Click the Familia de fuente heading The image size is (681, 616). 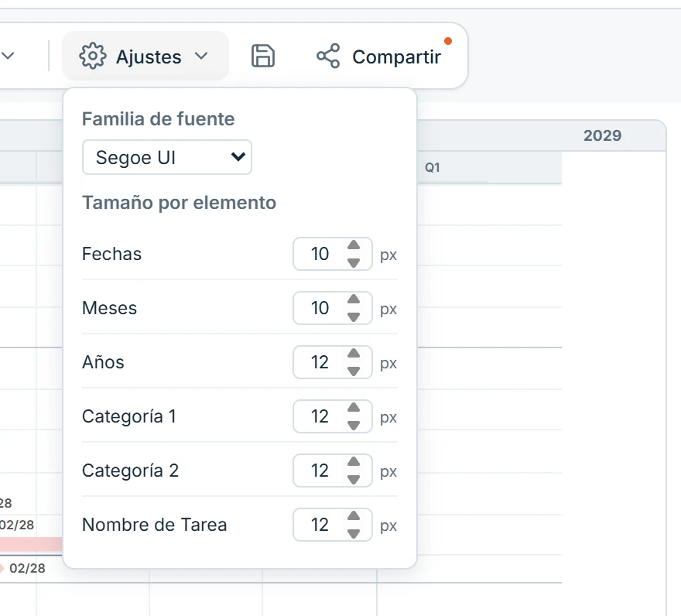pos(158,119)
